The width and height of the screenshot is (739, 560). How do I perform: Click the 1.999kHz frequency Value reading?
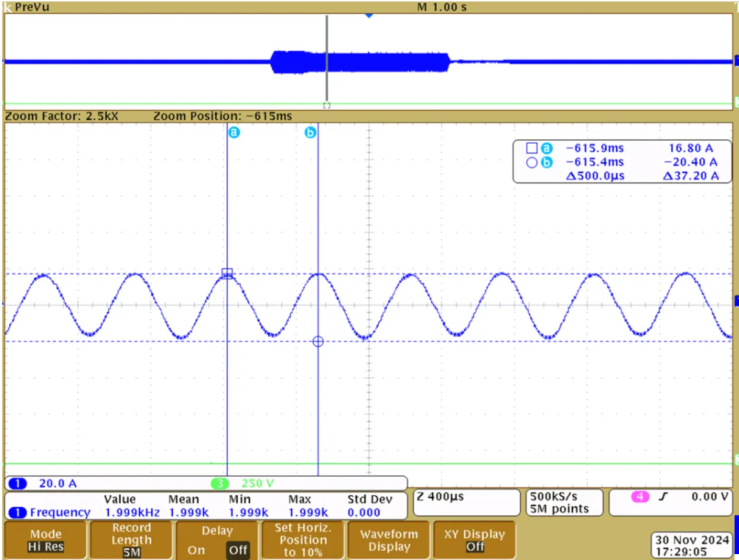coord(133,512)
